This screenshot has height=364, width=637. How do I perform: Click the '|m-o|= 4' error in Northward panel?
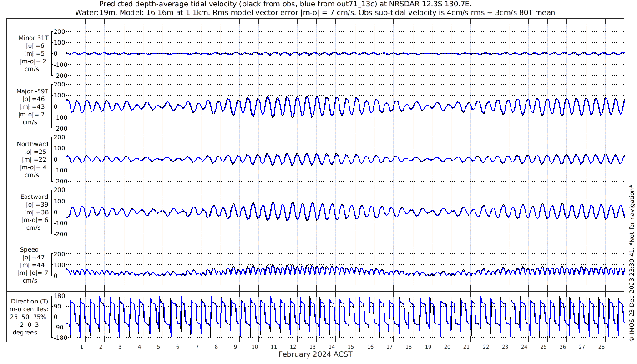33,167
